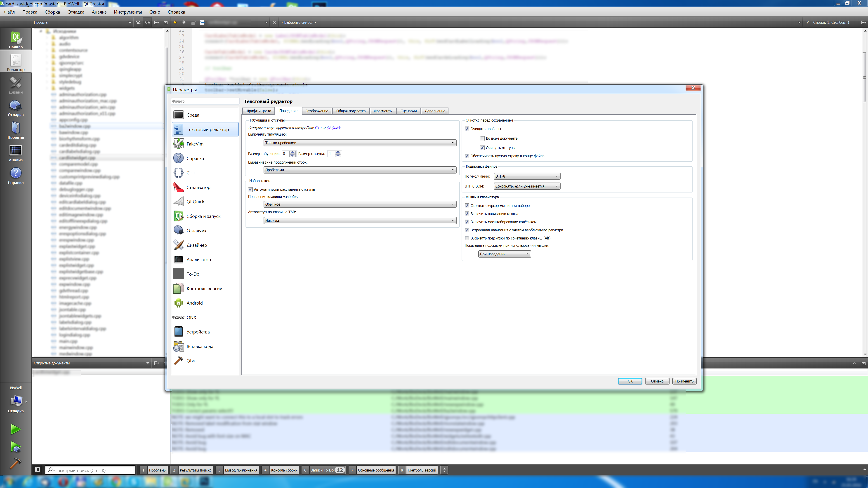Viewport: 868px width, 488px height.
Task: Open the Stylizer (Стилизатор) category
Action: coord(198,187)
